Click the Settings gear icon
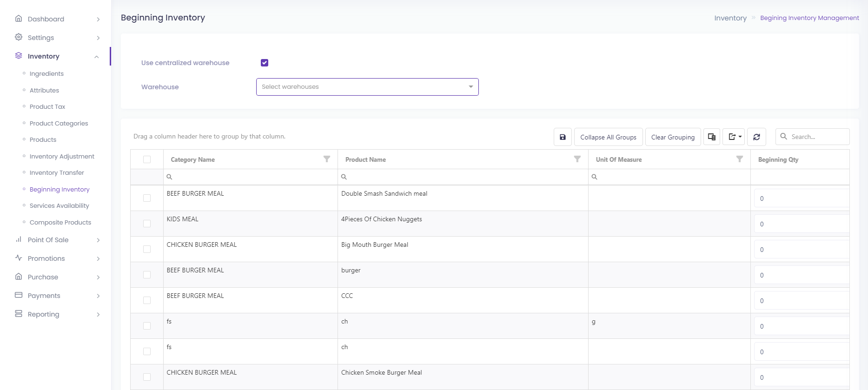The width and height of the screenshot is (868, 390). point(19,37)
